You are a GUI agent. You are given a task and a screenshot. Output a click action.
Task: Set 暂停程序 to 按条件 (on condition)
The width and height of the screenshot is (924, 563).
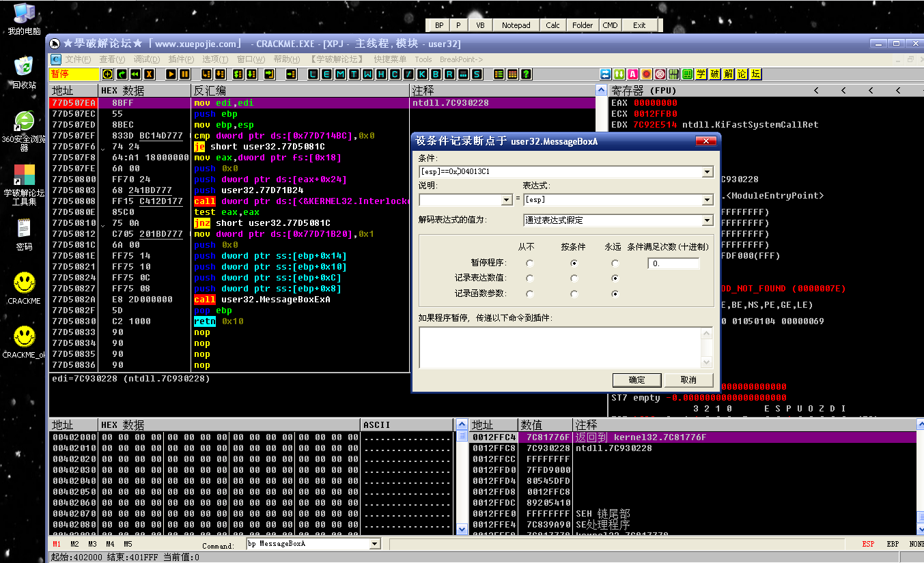(574, 263)
